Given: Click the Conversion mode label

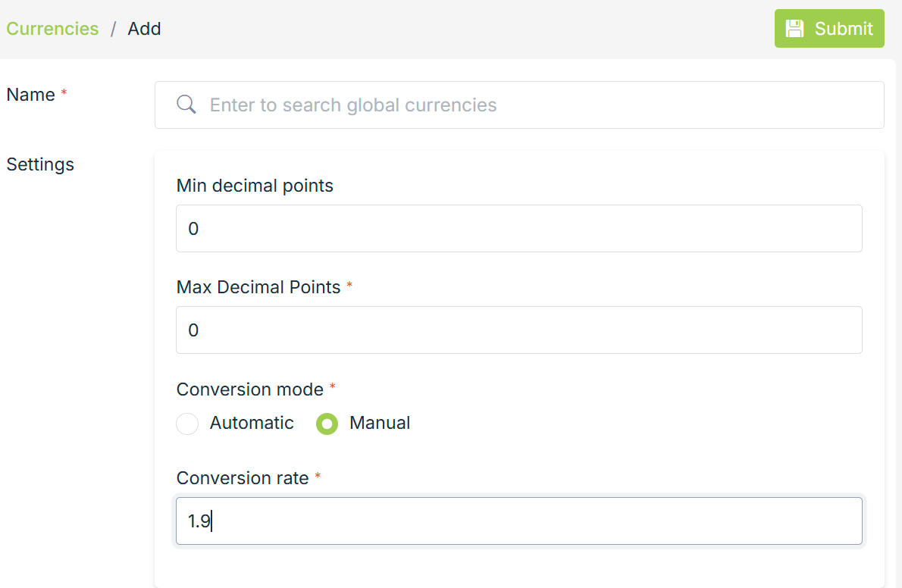Looking at the screenshot, I should pos(249,389).
